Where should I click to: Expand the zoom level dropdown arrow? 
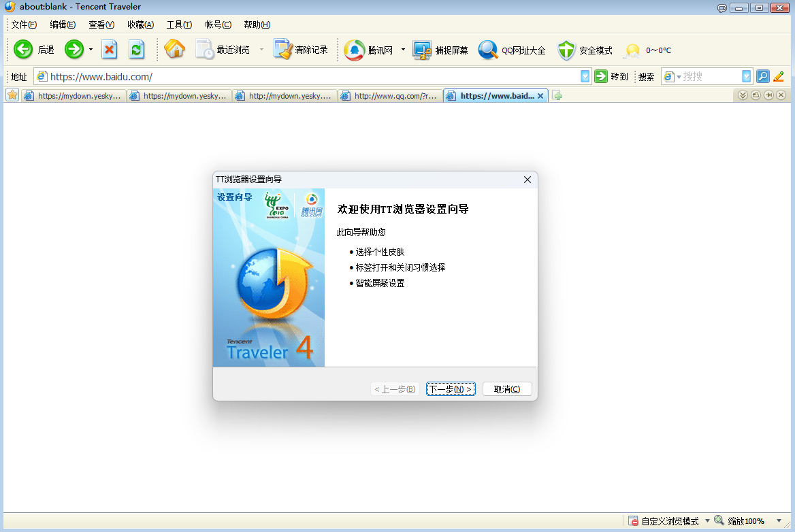point(779,521)
